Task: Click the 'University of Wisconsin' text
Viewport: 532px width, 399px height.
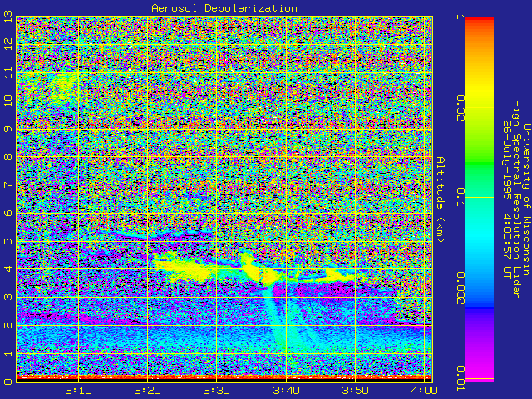Action: [526, 199]
